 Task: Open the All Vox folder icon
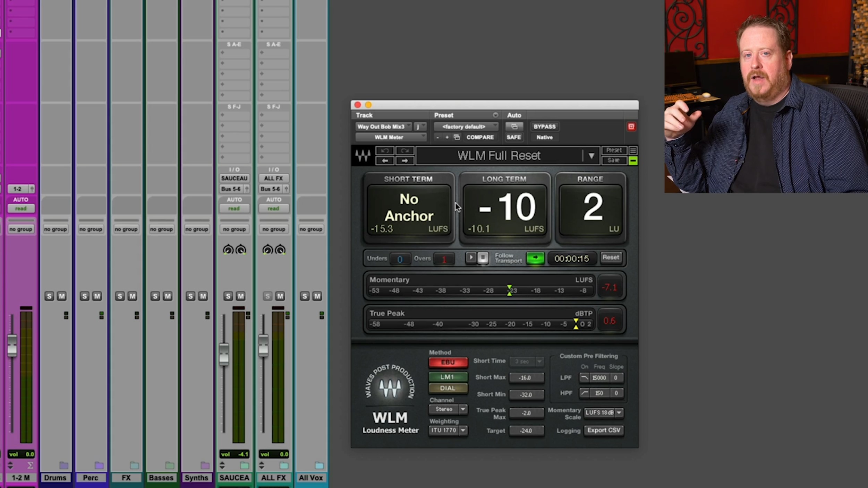tap(319, 465)
